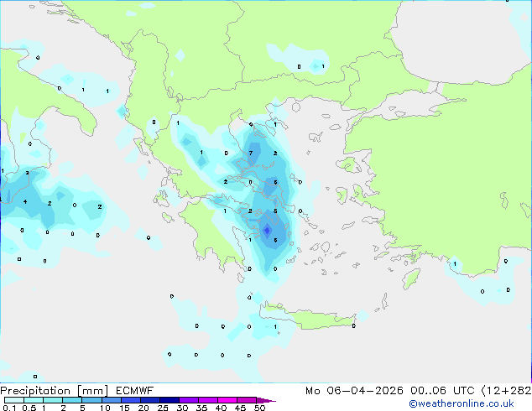This screenshot has height=411, width=532.
Task: Select the 5–10 mm legend swatch
Action: pos(91,400)
